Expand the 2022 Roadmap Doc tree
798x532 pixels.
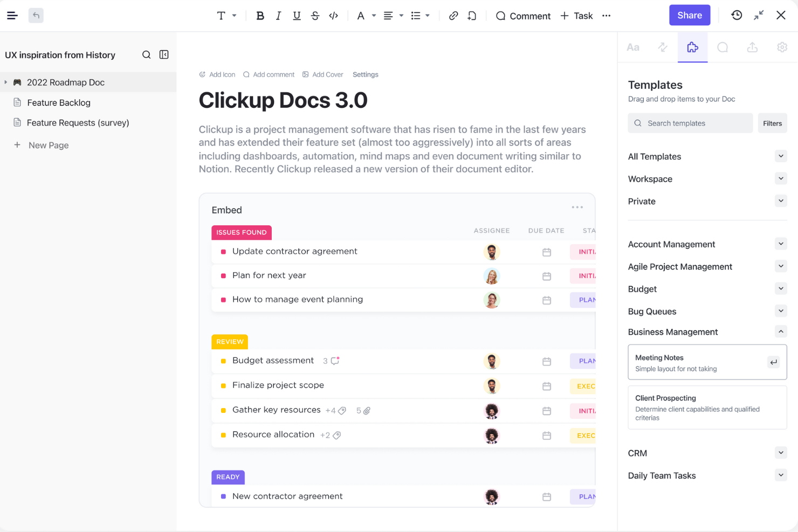(6, 82)
